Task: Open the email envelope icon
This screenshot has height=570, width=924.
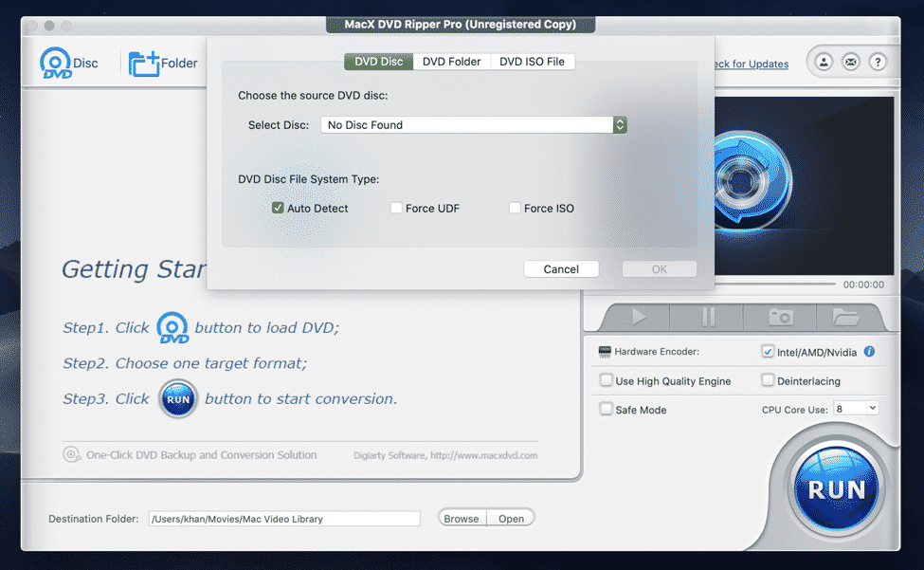Action: pyautogui.click(x=851, y=63)
